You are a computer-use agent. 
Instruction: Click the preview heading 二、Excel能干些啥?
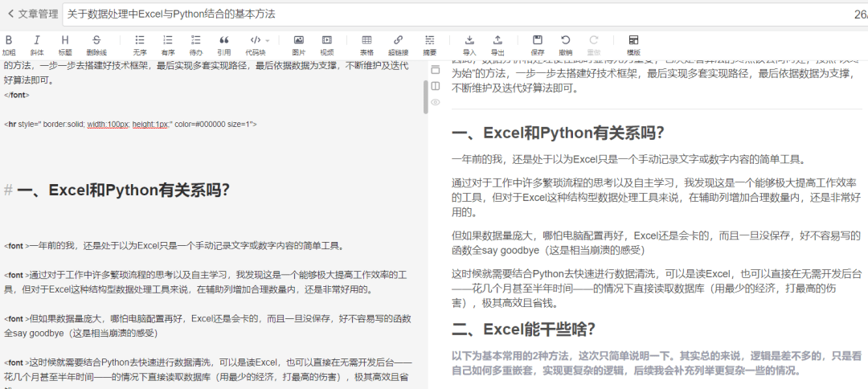pos(523,330)
